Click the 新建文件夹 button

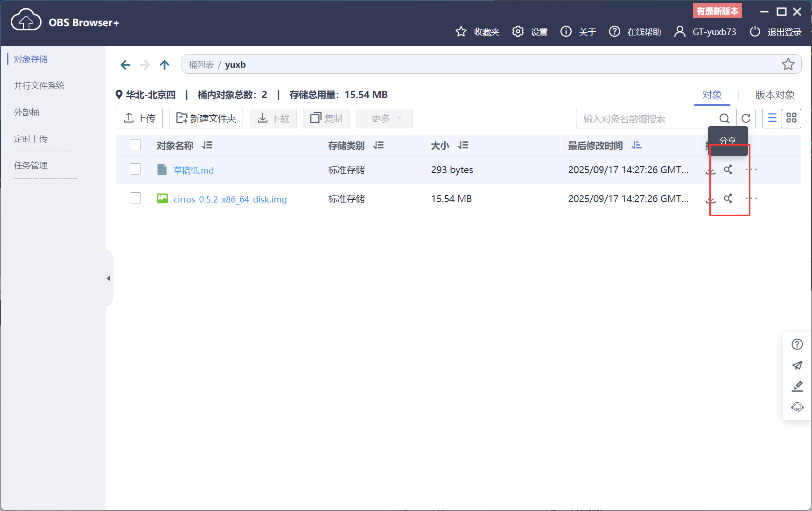(206, 119)
